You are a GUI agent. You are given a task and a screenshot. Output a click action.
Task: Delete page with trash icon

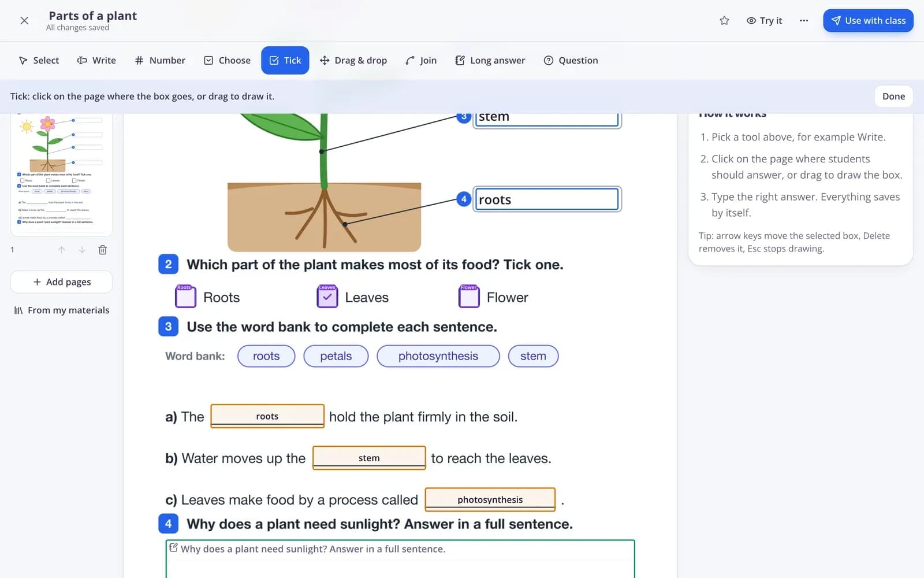tap(102, 250)
